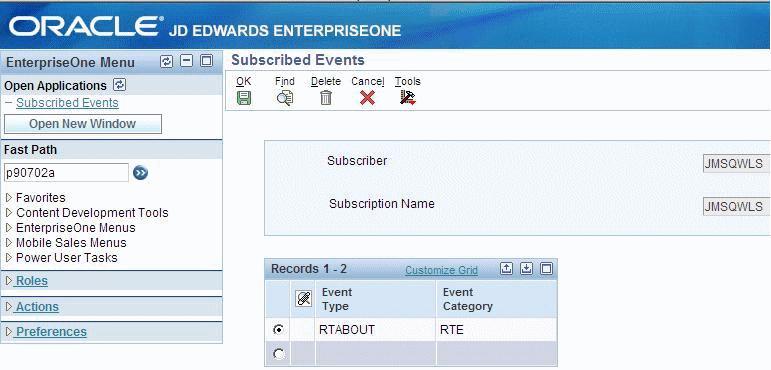The height and width of the screenshot is (370, 771).
Task: Expand the Favorites tree node
Action: [9, 198]
